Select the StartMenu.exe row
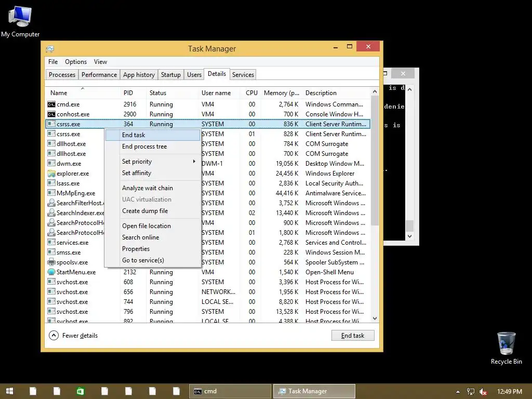This screenshot has height=399, width=532. coord(208,272)
